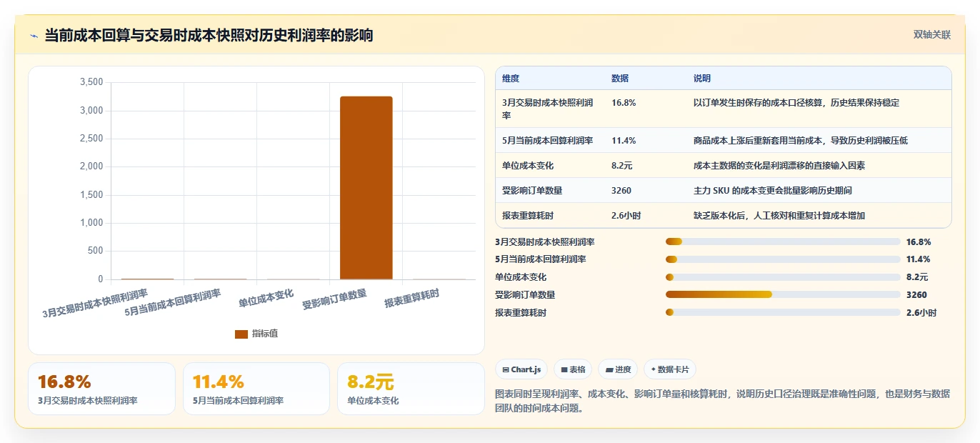This screenshot has width=980, height=443.
Task: Select the 进度 chip
Action: pos(618,369)
